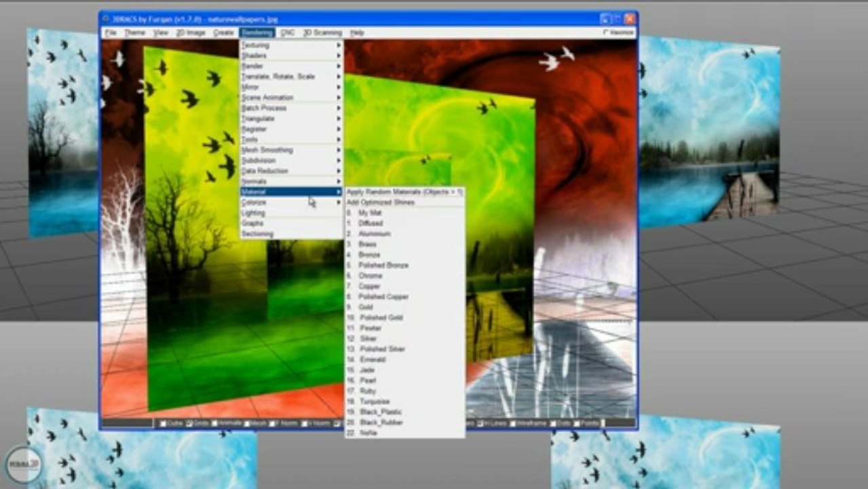Click Add Optimized Shines option
Image resolution: width=868 pixels, height=489 pixels.
(404, 202)
